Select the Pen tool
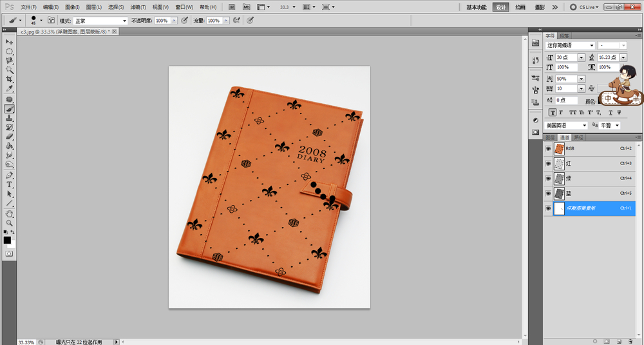 tap(10, 175)
